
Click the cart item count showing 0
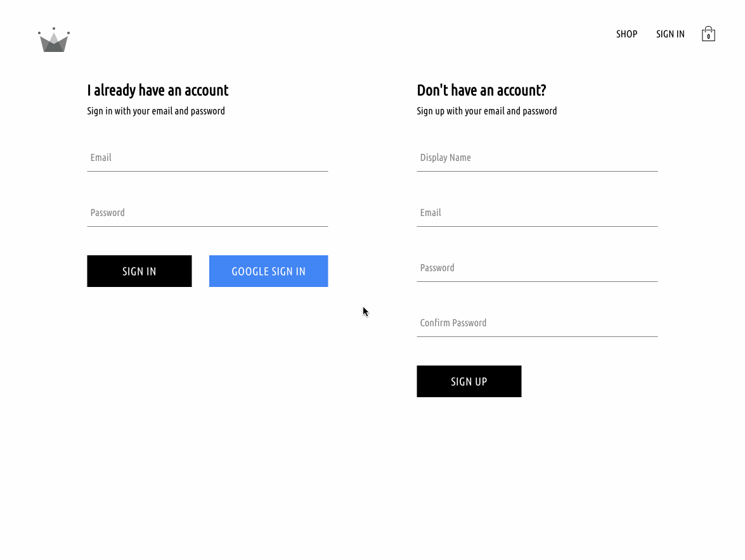point(708,37)
